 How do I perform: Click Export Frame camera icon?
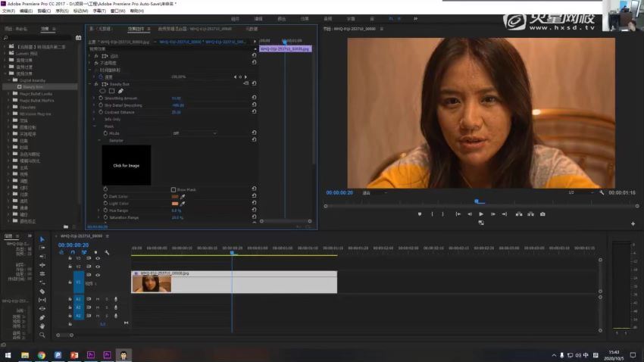(x=542, y=214)
